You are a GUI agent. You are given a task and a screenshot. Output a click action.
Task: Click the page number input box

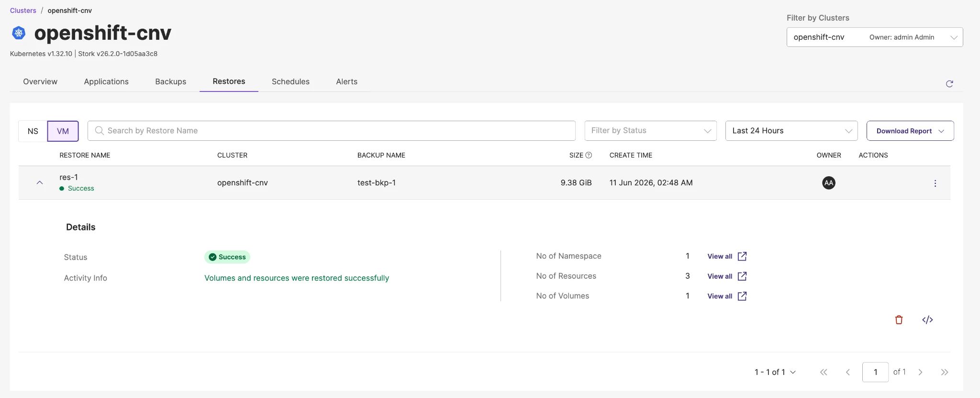(x=875, y=372)
